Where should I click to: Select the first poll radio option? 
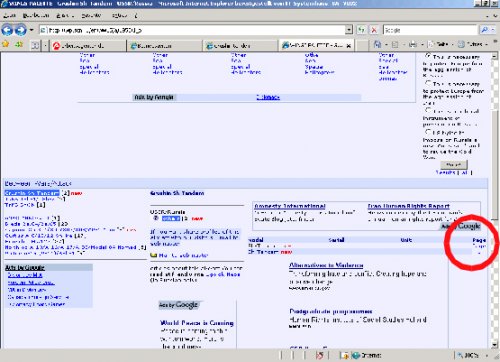(x=428, y=55)
